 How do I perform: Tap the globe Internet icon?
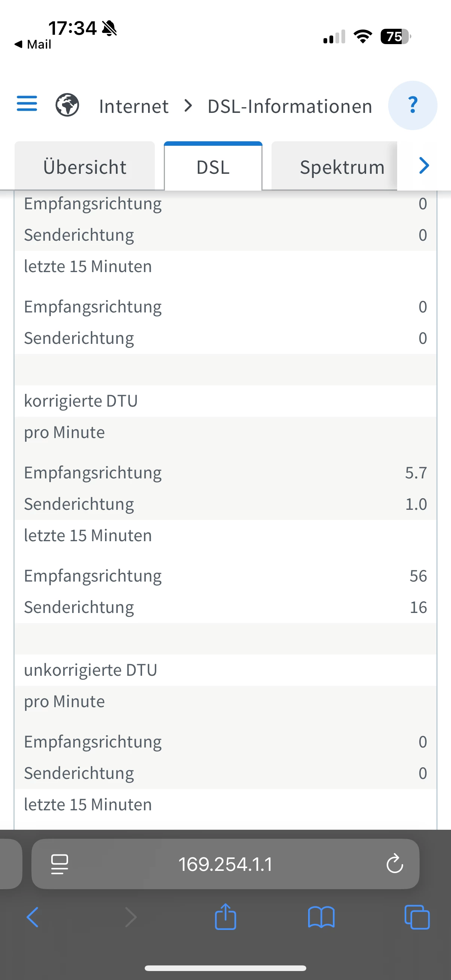pyautogui.click(x=67, y=105)
